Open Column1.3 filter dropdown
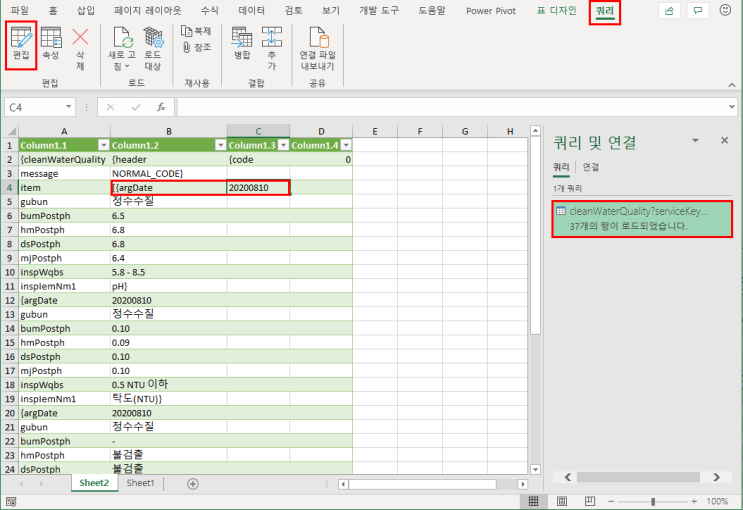The height and width of the screenshot is (510, 743). point(283,146)
